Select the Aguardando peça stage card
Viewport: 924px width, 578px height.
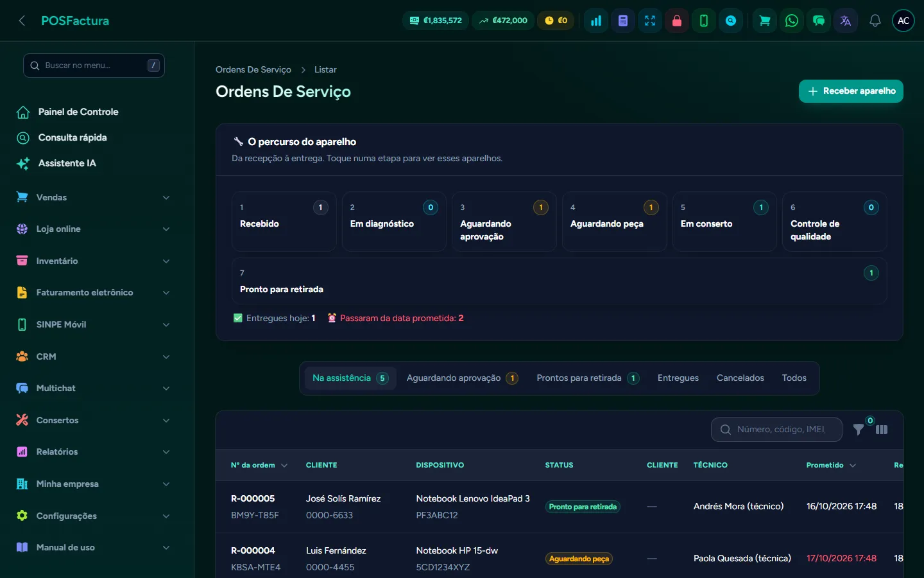tap(615, 222)
